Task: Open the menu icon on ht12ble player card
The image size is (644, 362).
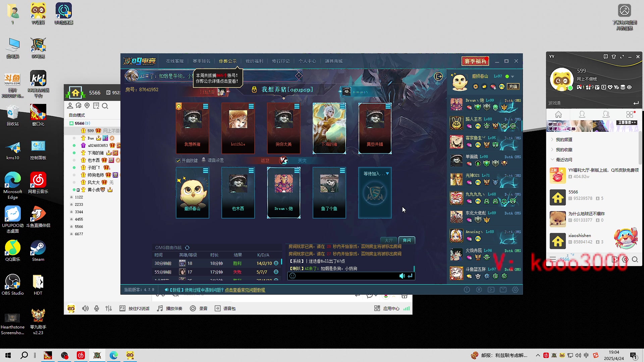Action: pos(251,106)
